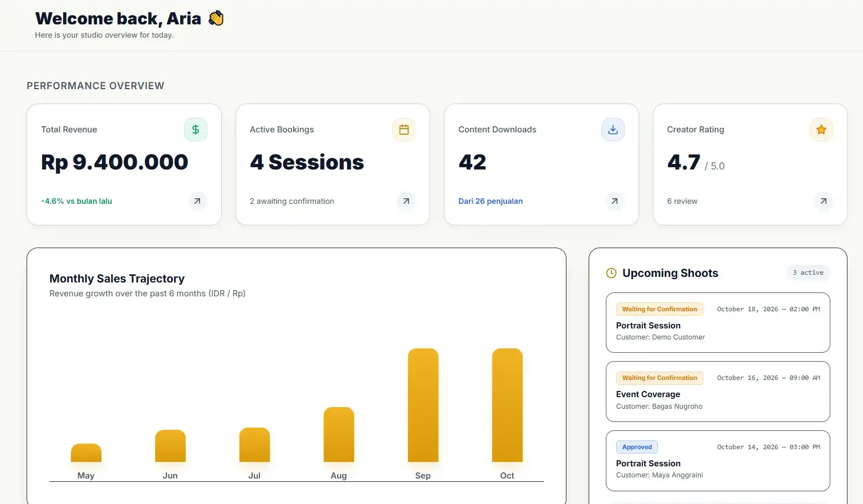The image size is (863, 504).
Task: Click the October 14, 2026 – 03:00 PM date
Action: [769, 447]
